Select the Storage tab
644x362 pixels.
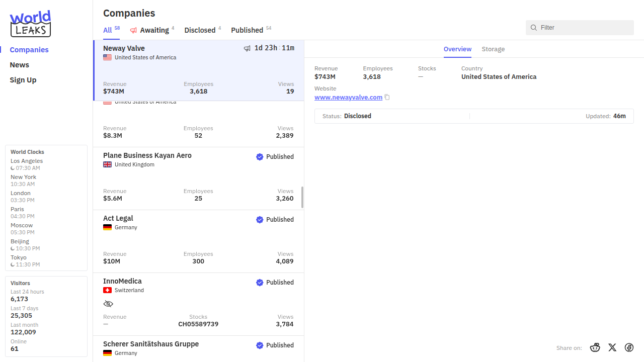click(x=493, y=49)
